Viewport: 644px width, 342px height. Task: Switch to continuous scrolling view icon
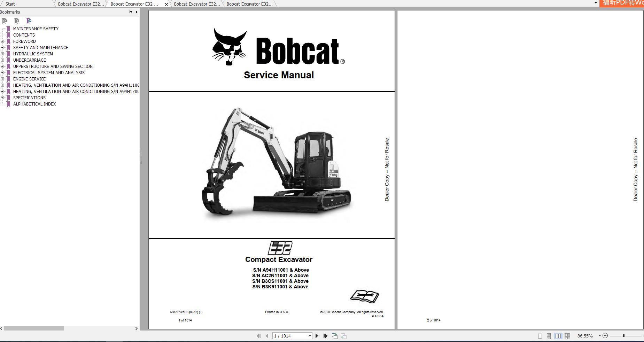click(x=549, y=336)
